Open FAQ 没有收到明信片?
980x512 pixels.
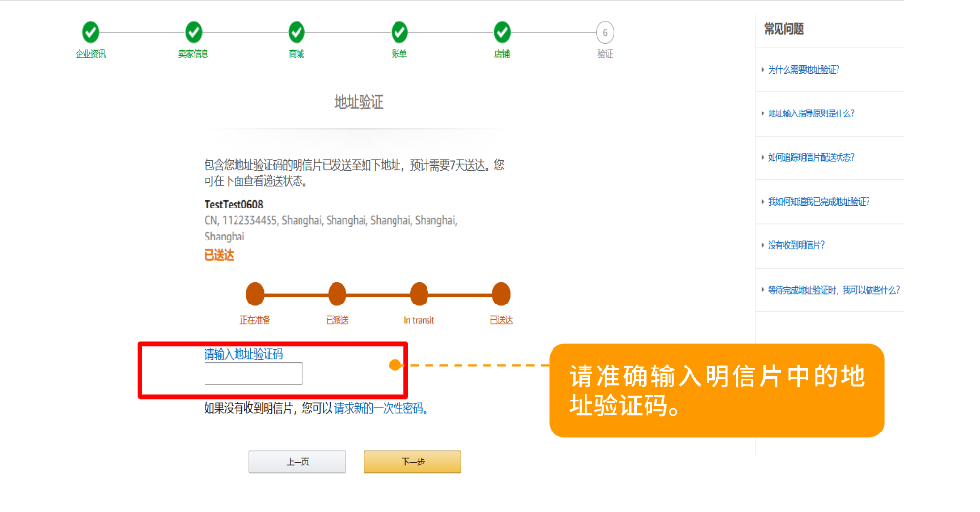796,245
